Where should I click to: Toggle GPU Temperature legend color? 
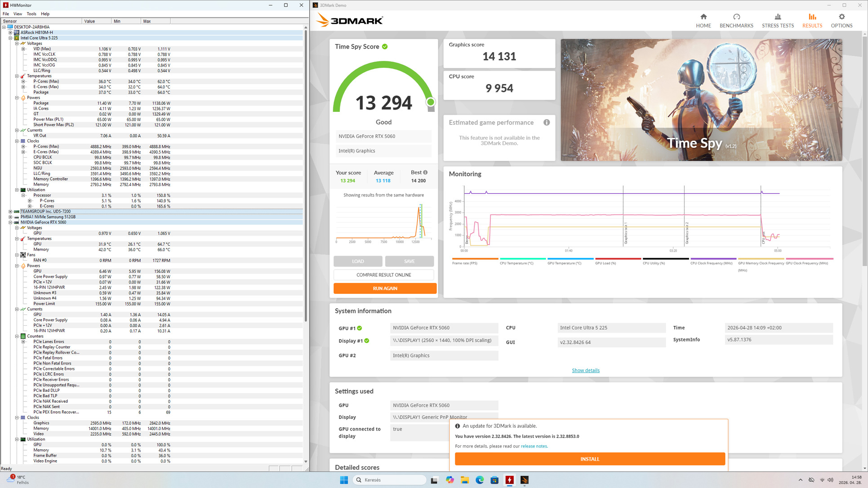pos(570,259)
